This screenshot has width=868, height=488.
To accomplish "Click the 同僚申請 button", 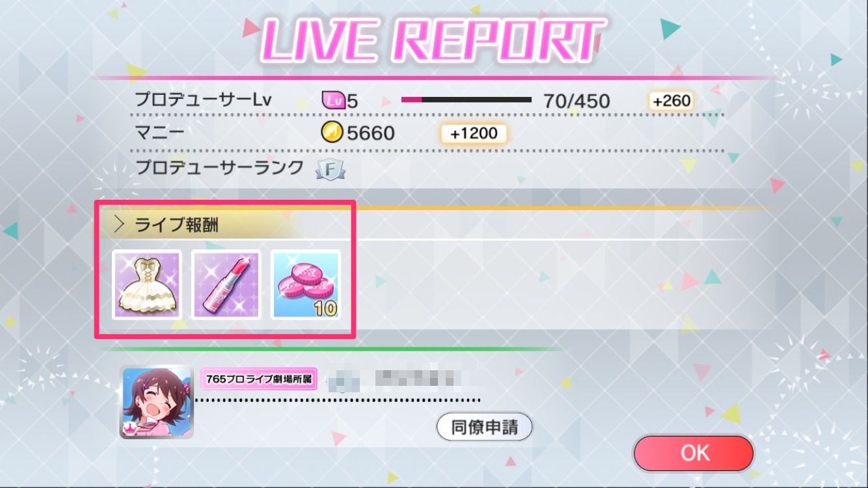I will pos(483,427).
